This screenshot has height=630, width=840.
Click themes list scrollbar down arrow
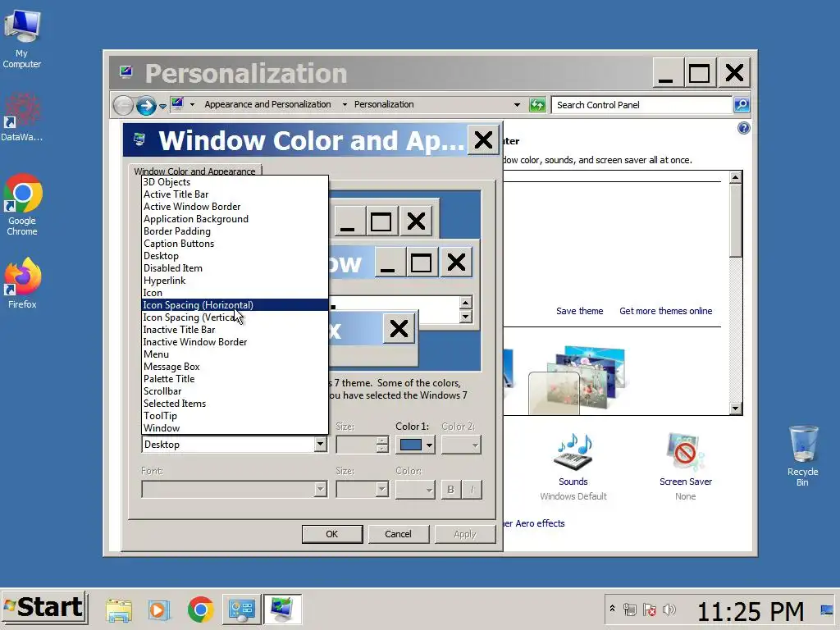736,409
